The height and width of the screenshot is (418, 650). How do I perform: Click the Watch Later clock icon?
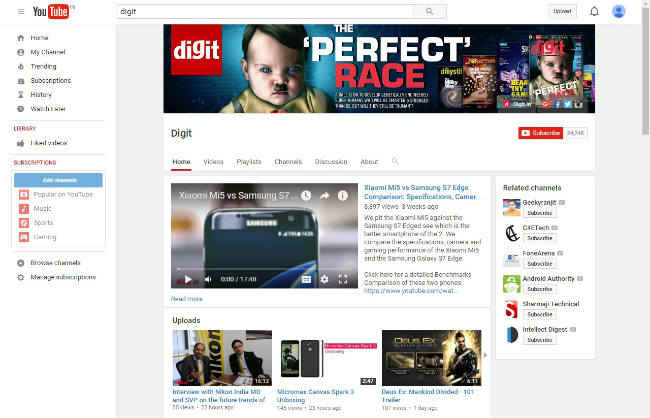point(21,109)
